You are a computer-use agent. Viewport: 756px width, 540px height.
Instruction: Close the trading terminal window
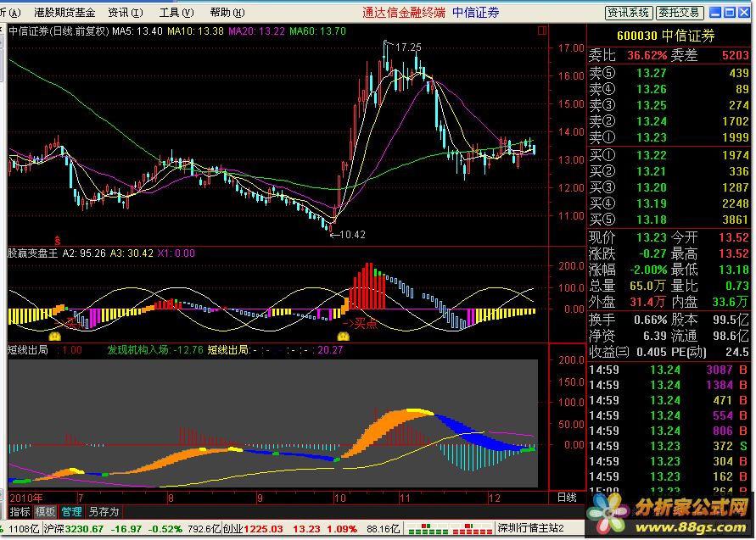[x=744, y=13]
